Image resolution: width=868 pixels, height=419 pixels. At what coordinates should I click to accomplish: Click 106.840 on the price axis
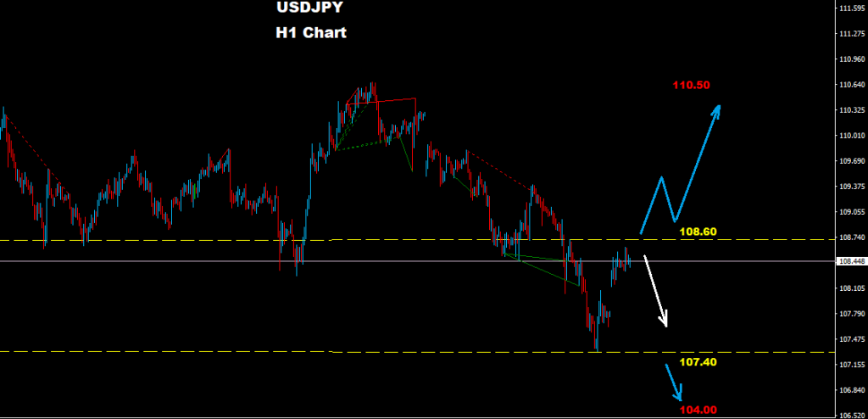tap(853, 391)
